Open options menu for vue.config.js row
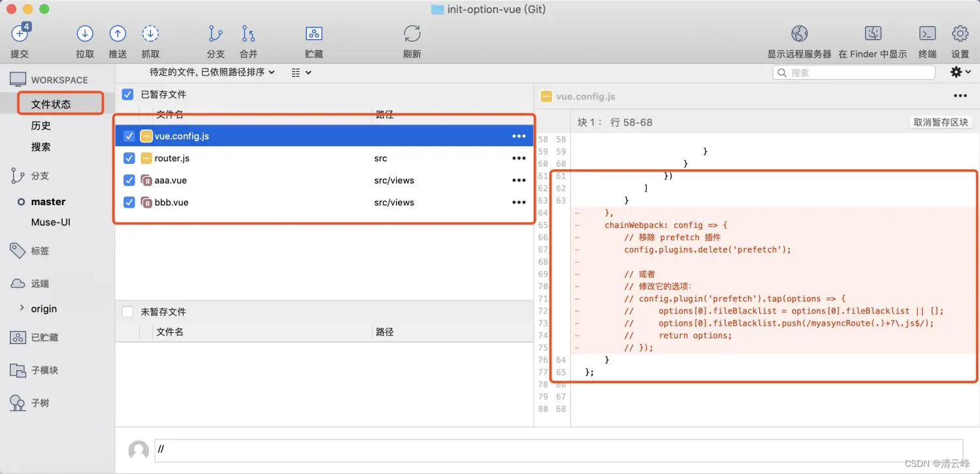Screen dimensions: 980x474 coord(519,136)
